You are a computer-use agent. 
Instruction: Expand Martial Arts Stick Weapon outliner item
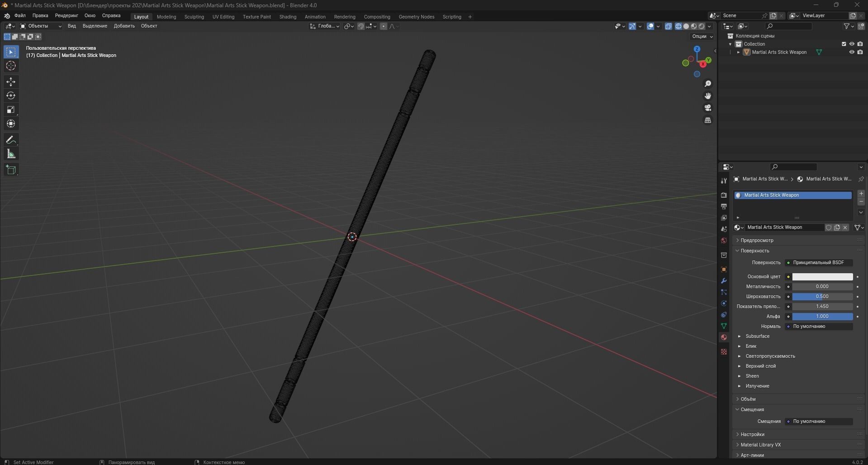(738, 52)
